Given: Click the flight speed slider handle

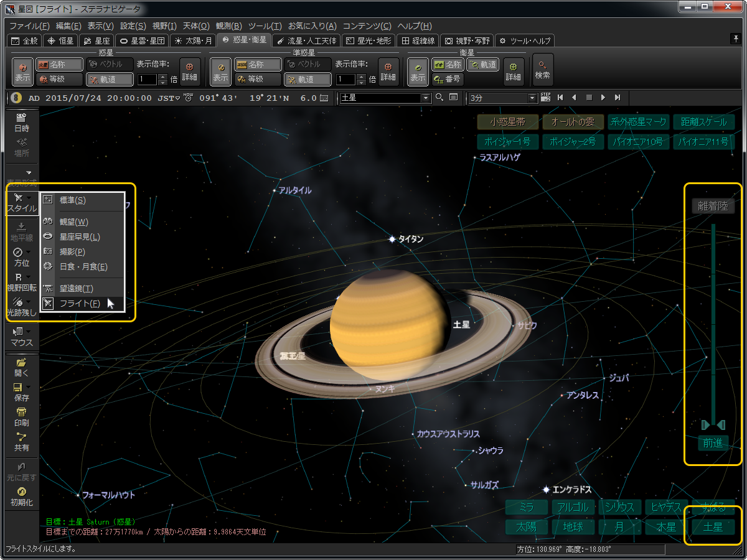Looking at the screenshot, I should pyautogui.click(x=713, y=424).
